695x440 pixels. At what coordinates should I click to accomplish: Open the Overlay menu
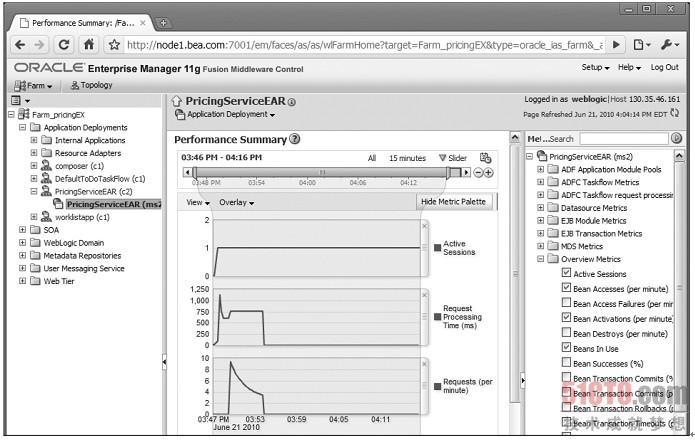237,202
